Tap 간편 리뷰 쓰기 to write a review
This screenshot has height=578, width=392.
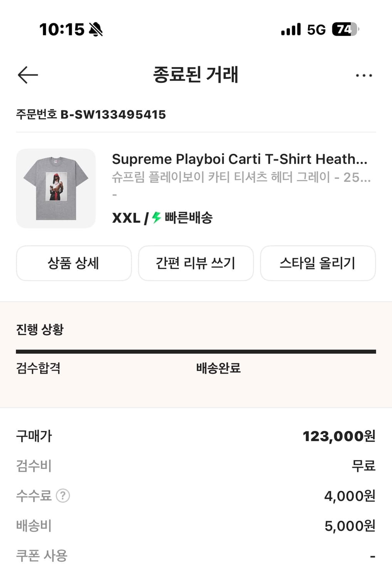pos(196,263)
